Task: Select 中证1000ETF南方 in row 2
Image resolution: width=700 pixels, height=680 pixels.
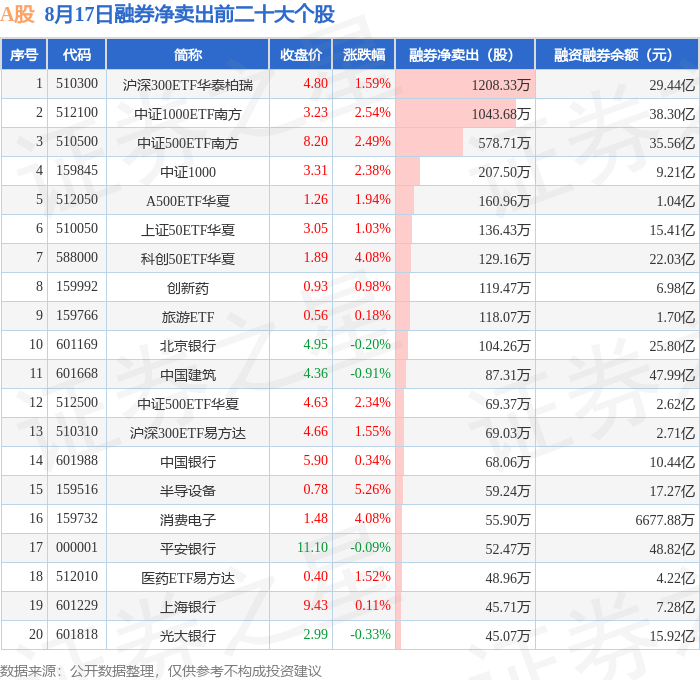Action: tap(188, 113)
